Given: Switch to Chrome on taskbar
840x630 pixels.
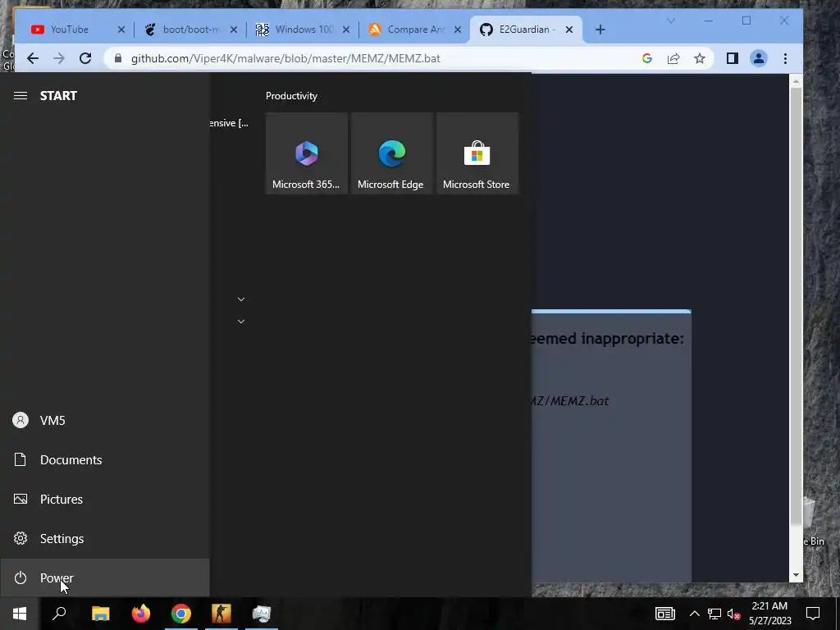Looking at the screenshot, I should pyautogui.click(x=181, y=614).
